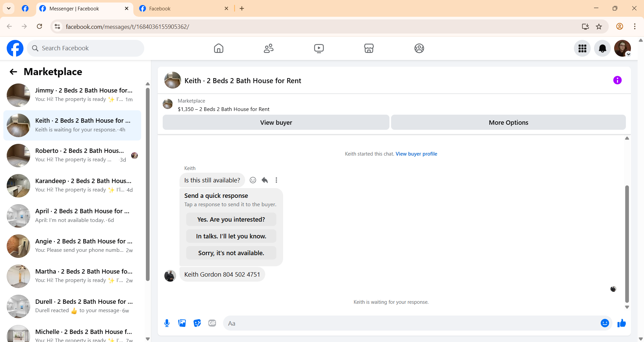This screenshot has height=342, width=644.
Task: Open Chrome's three-dot menu
Action: (x=635, y=26)
